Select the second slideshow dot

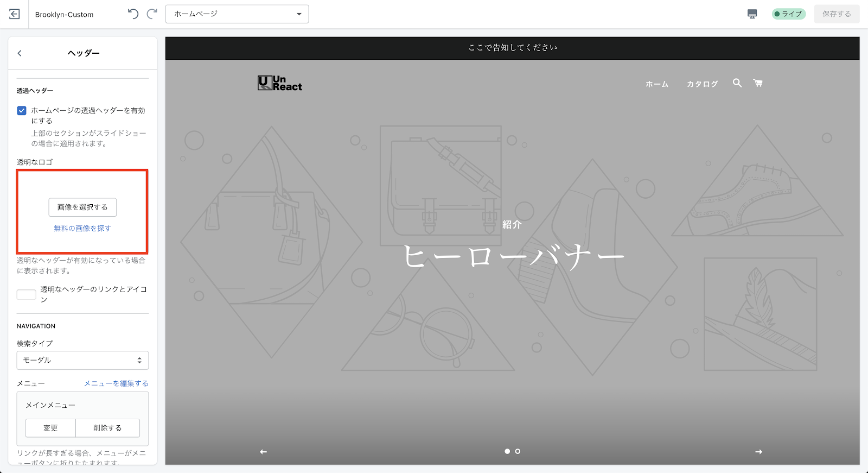click(518, 451)
